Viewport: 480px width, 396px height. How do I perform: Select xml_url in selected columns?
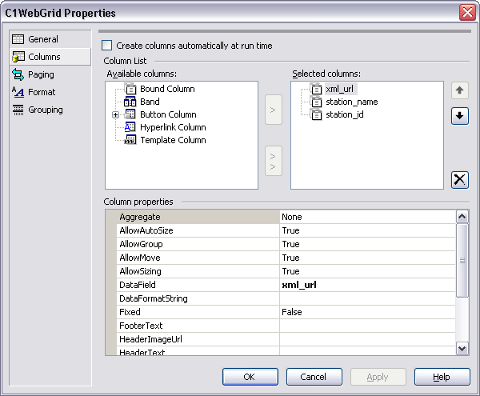coord(339,89)
